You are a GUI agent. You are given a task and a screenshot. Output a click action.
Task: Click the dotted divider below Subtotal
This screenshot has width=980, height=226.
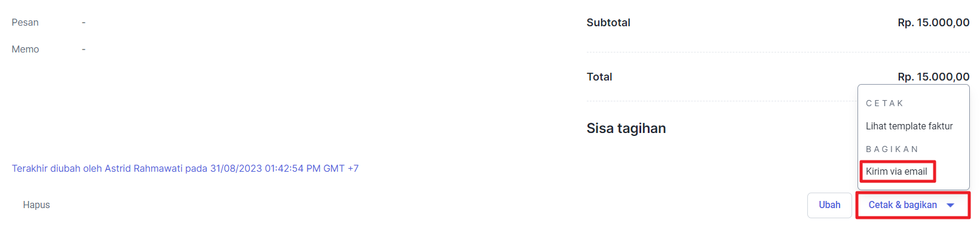point(778,52)
